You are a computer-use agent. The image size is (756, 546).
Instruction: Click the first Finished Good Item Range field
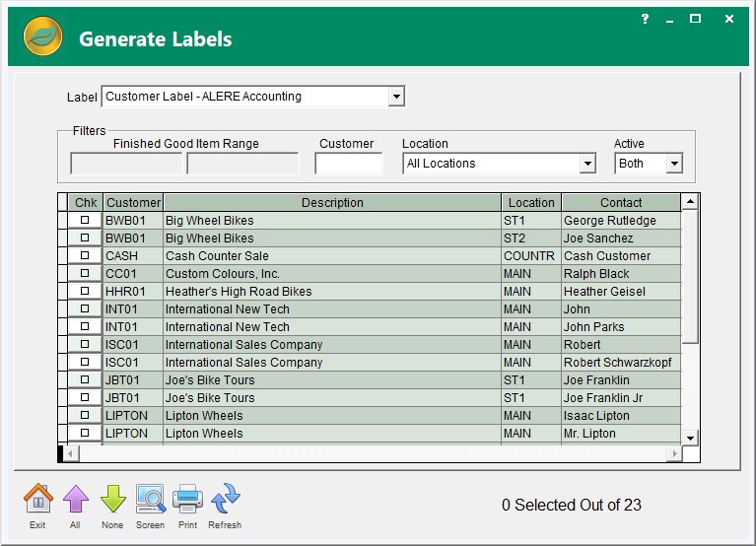[126, 164]
